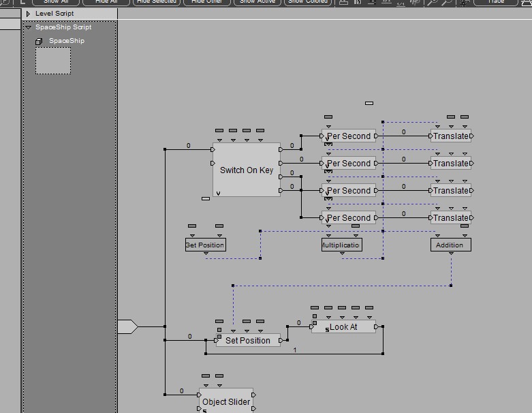
Task: Select the topmost Per Second block
Action: pyautogui.click(x=349, y=136)
